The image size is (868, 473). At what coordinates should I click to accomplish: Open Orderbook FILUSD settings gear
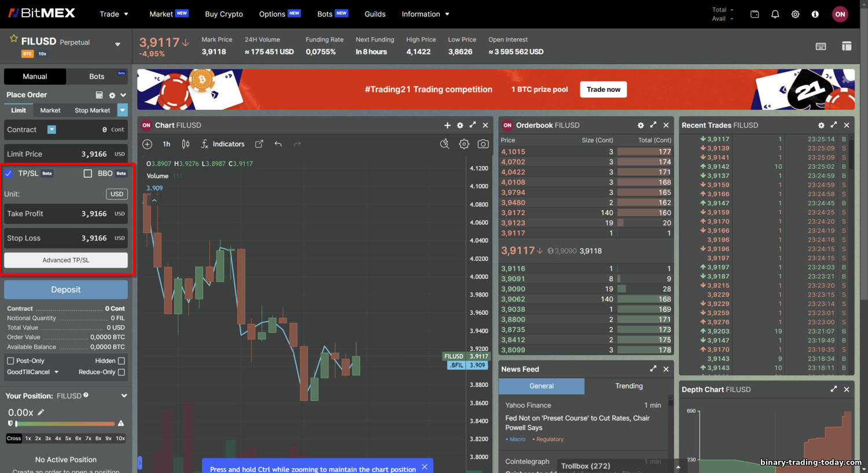641,125
